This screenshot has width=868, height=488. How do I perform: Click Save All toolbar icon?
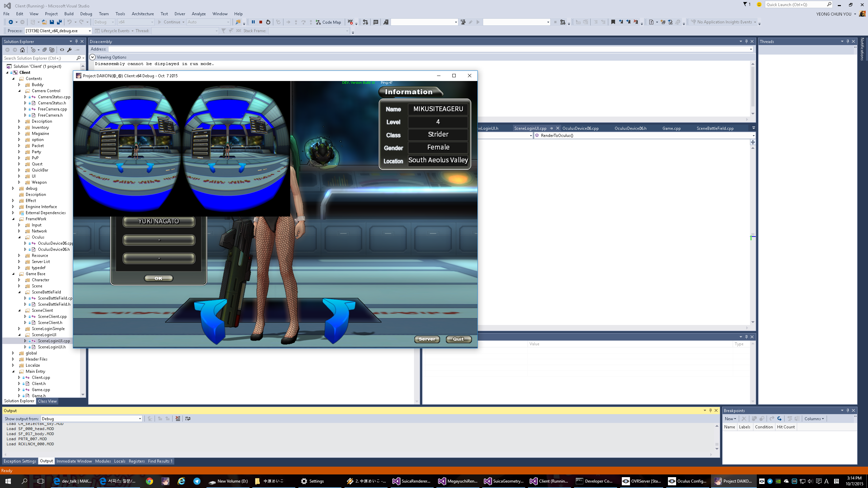tap(59, 22)
